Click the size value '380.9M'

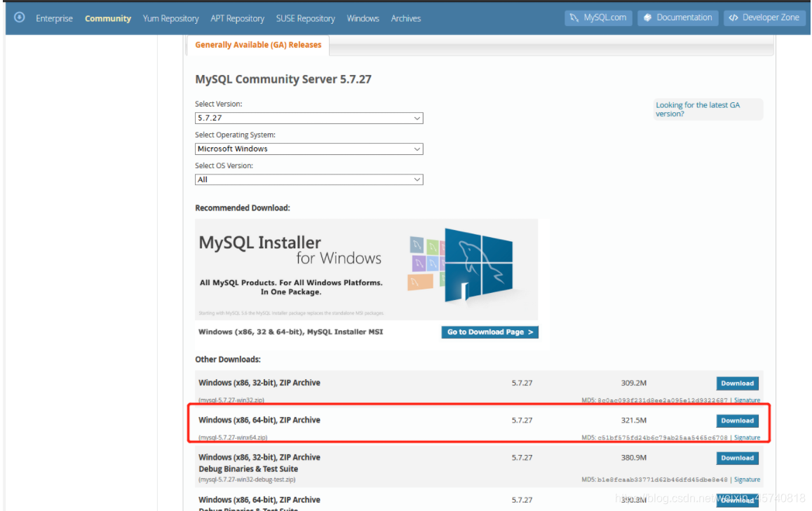coord(634,457)
